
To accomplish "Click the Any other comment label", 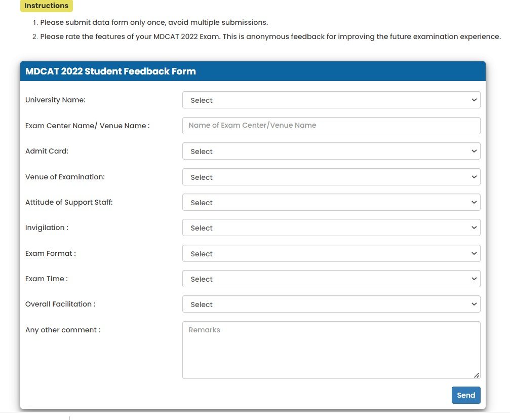I will tap(62, 330).
